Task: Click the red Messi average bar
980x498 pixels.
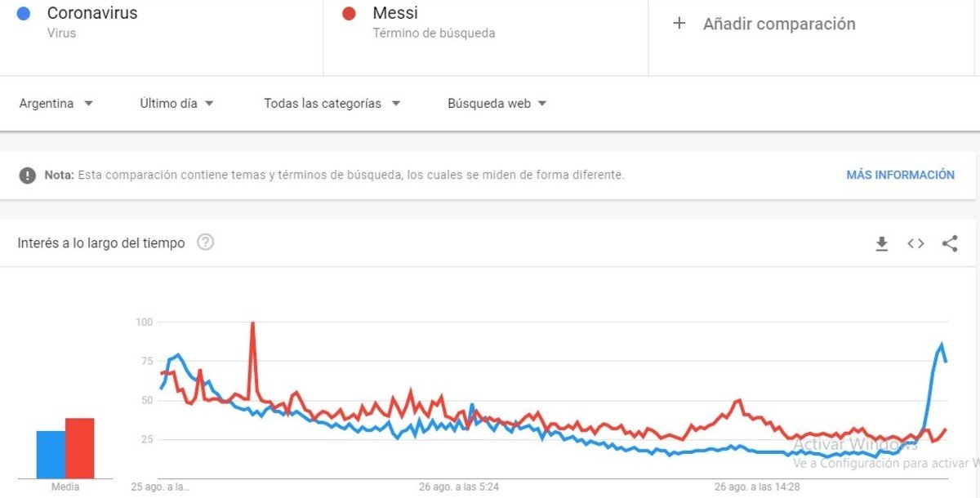Action: click(x=80, y=448)
